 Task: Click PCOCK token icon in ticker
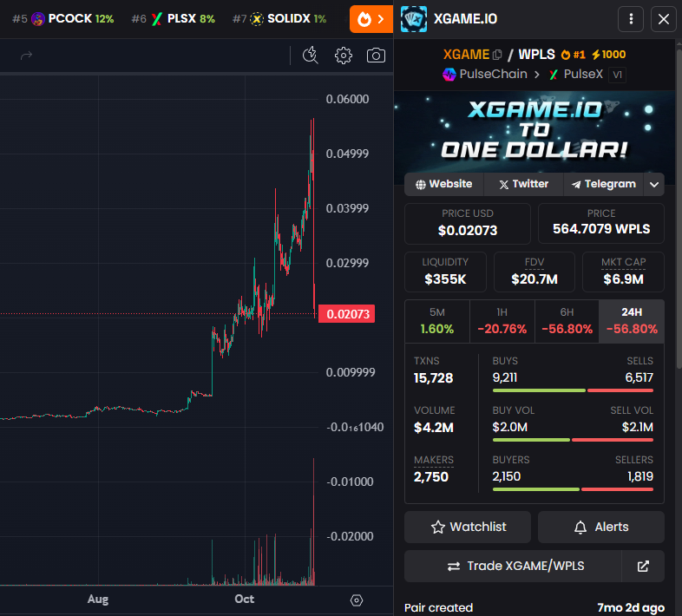click(x=38, y=19)
